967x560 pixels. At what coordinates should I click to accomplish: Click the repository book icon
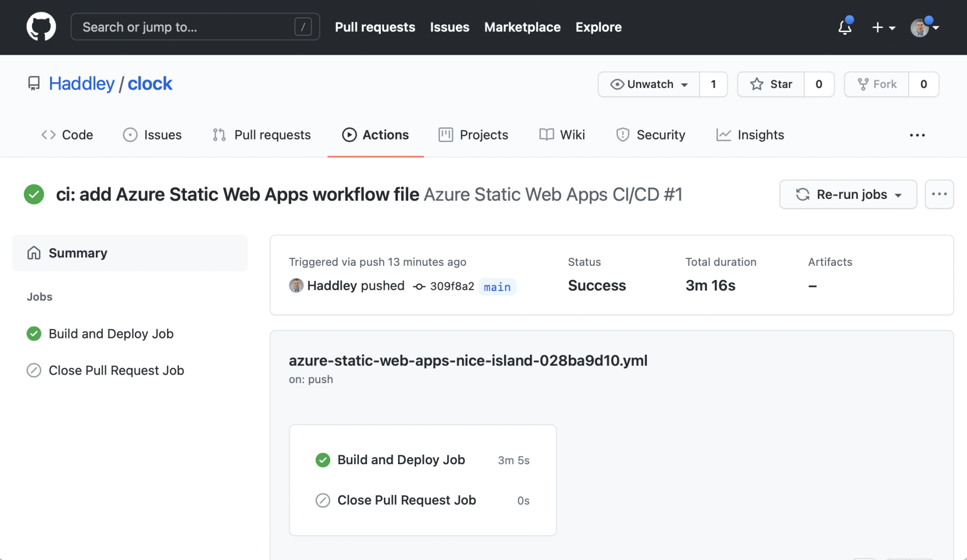click(34, 84)
